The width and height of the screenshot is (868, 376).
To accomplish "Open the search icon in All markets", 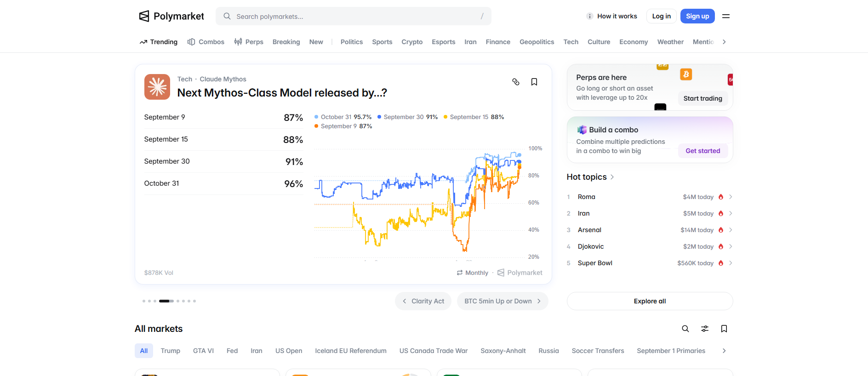I will (x=685, y=329).
